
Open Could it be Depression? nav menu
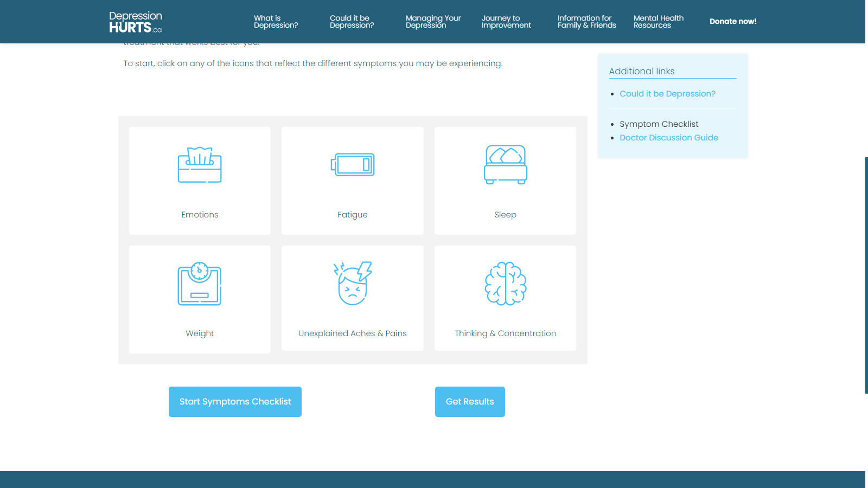tap(352, 22)
